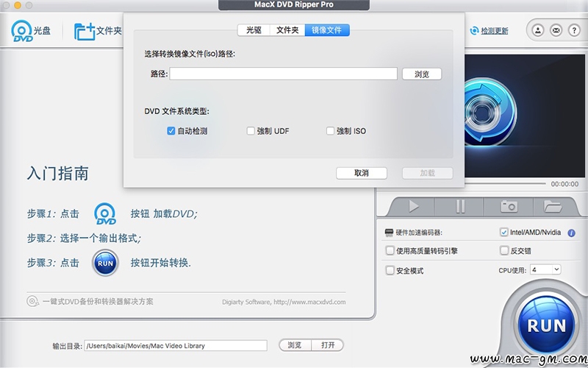
Task: Click the play button in preview
Action: pos(413,206)
